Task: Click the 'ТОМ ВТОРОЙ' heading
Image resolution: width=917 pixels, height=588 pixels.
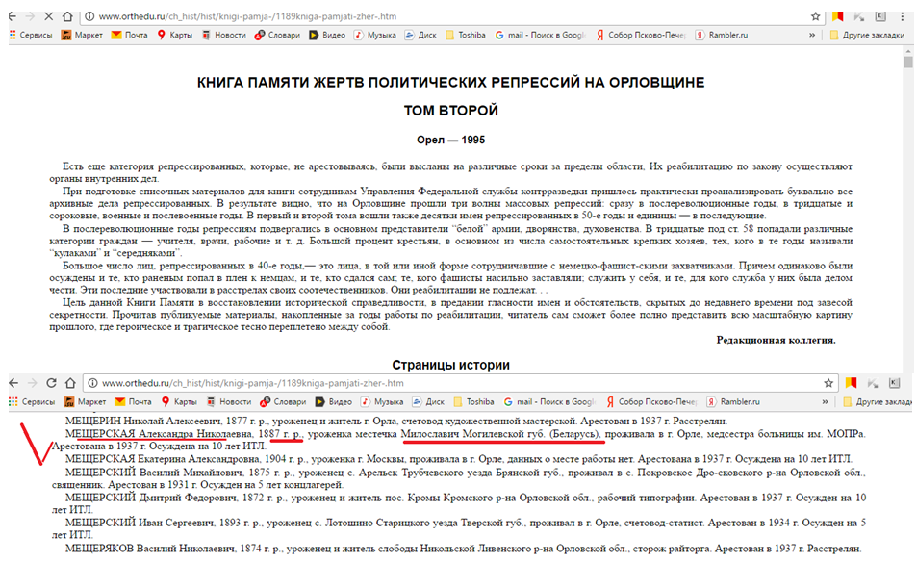Action: 450,112
